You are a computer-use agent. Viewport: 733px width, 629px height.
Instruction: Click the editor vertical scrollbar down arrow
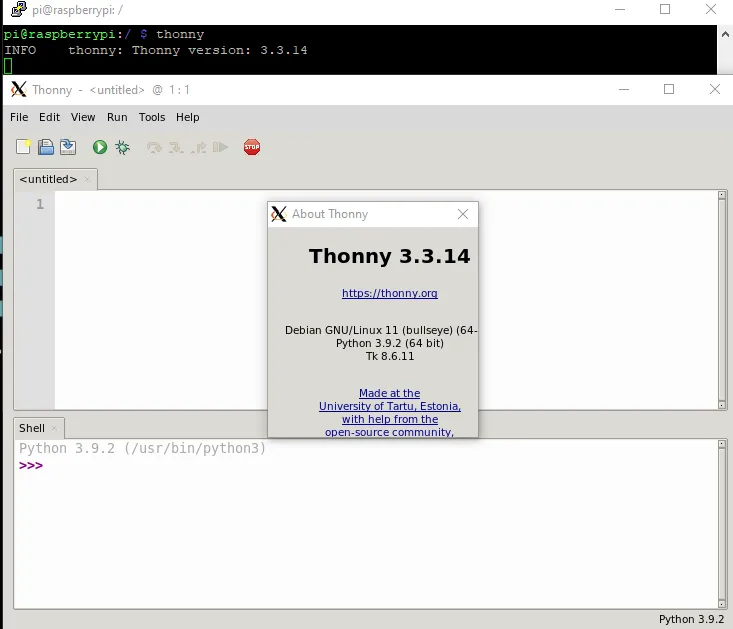click(722, 405)
